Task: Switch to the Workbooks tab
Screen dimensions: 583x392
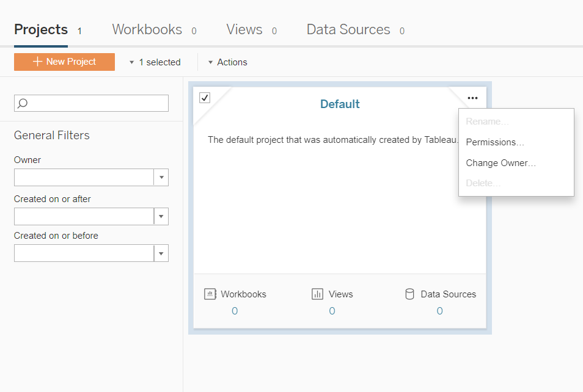Action: tap(147, 30)
